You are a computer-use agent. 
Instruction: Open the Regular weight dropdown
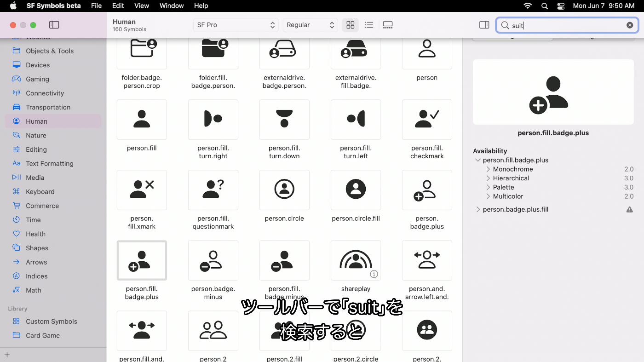pos(310,25)
